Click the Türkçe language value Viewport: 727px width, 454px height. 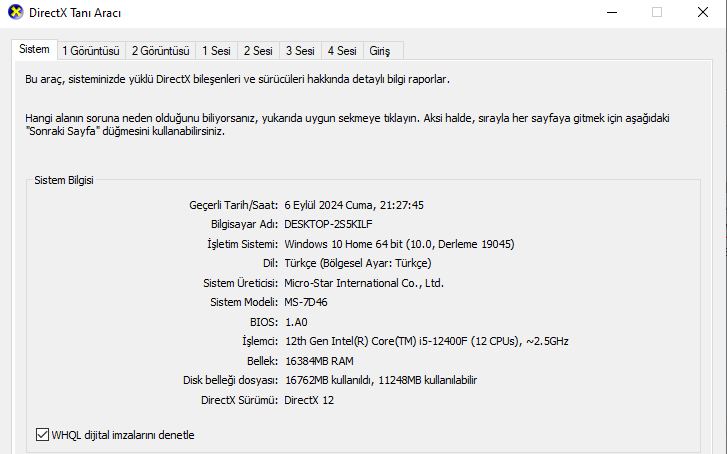[357, 263]
